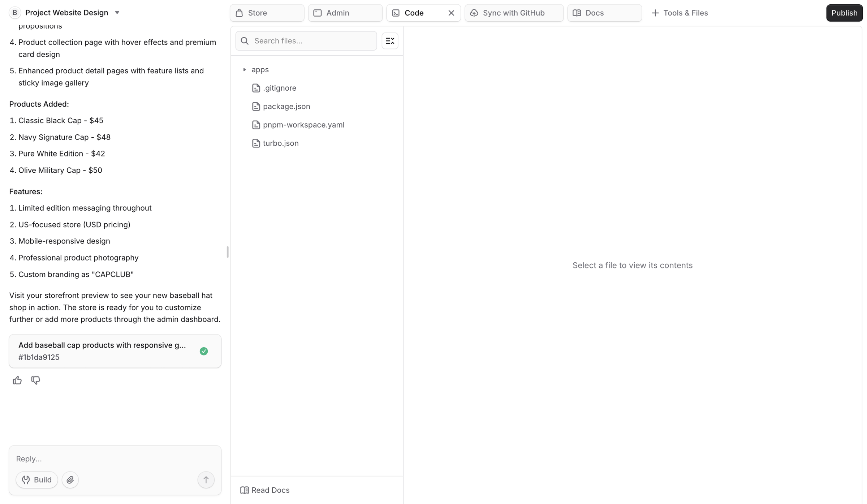Open the Read Docs link

pos(265,490)
